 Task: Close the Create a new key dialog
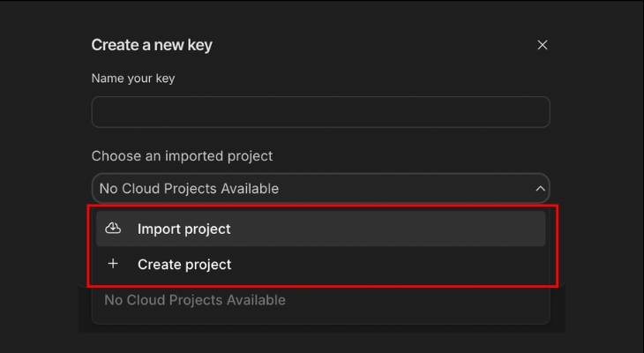pyautogui.click(x=543, y=45)
